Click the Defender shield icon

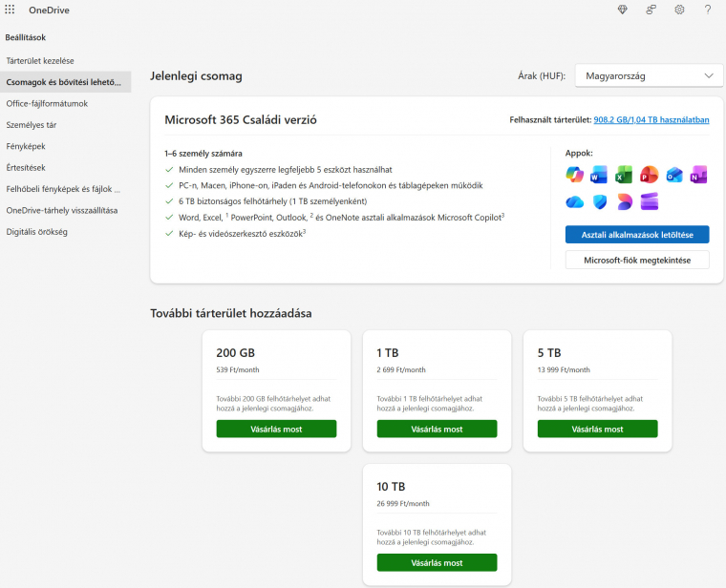599,201
